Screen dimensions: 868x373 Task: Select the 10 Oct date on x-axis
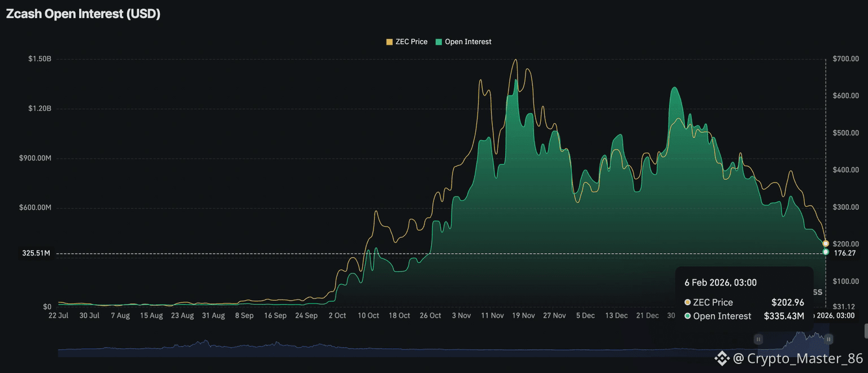[x=368, y=315]
